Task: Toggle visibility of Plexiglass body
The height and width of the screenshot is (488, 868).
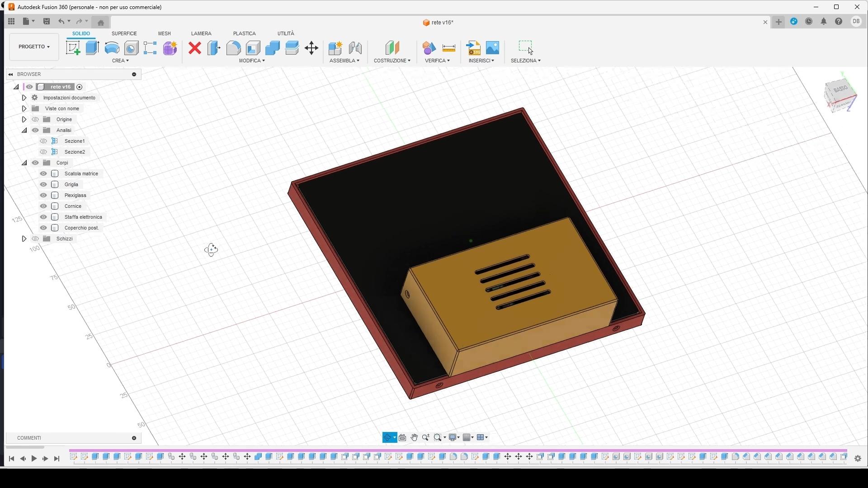Action: [43, 195]
